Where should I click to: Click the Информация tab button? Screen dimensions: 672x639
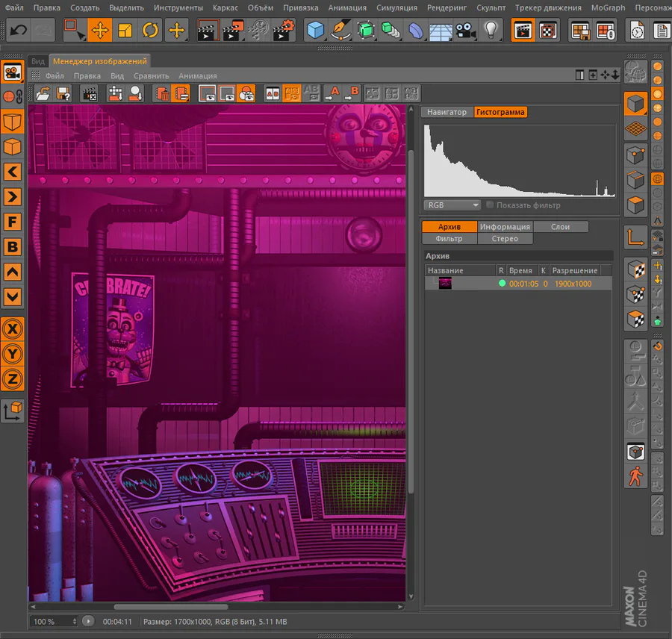(x=505, y=227)
